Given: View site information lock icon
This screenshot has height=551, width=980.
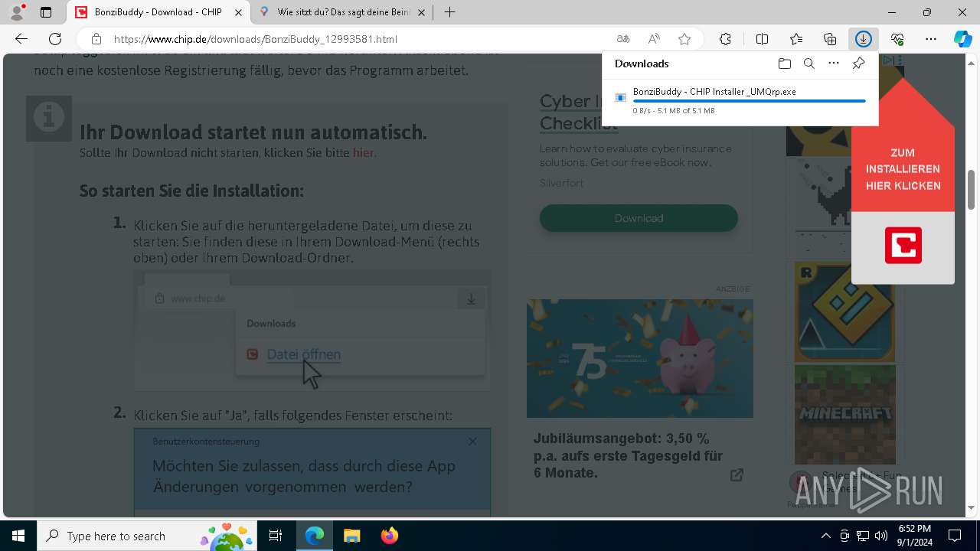Looking at the screenshot, I should tap(96, 39).
